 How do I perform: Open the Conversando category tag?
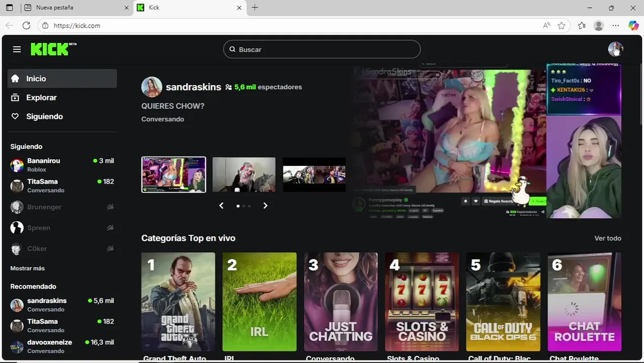click(162, 119)
